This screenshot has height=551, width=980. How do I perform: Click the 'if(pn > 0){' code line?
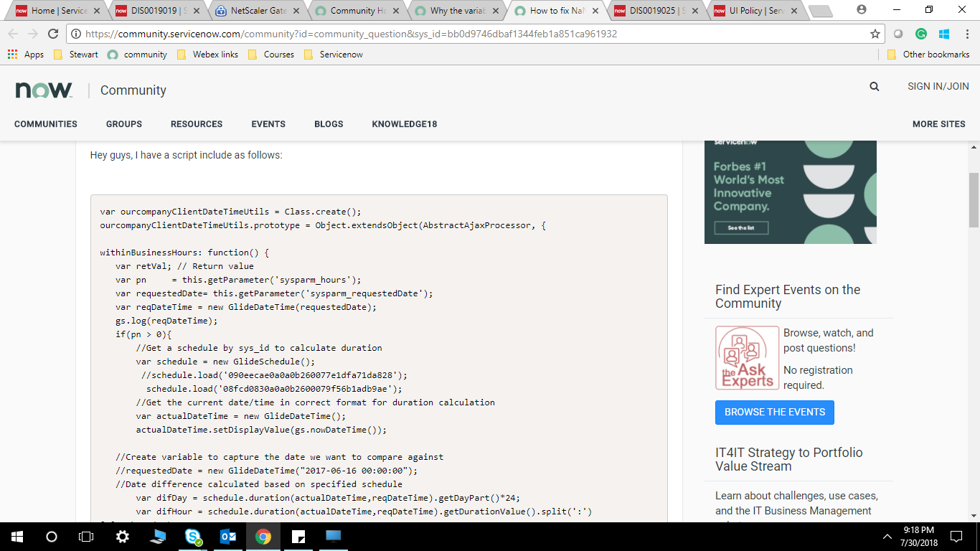(x=143, y=334)
